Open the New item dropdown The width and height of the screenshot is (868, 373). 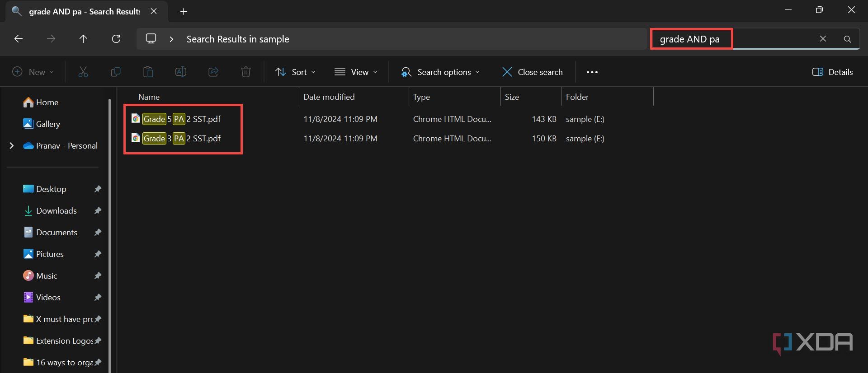33,72
